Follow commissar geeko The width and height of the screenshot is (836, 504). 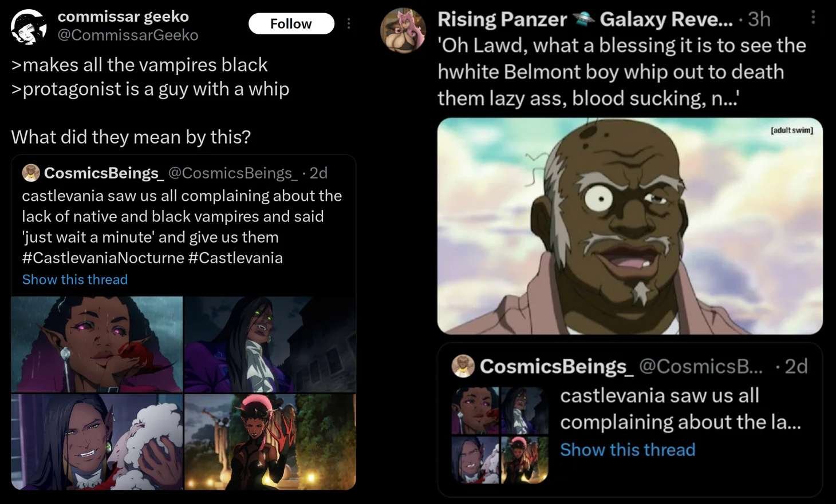(291, 23)
